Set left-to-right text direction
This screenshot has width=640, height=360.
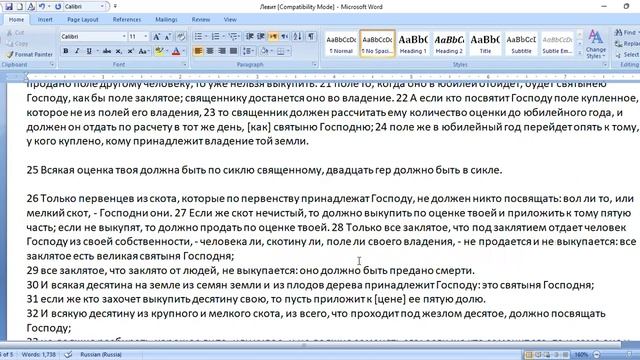273,37
